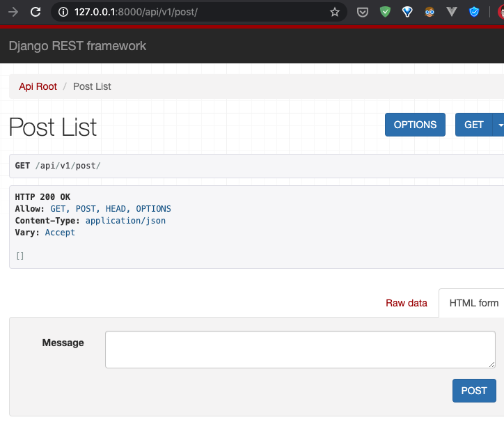Select the Vary Accept header value
504x422 pixels.
60,233
